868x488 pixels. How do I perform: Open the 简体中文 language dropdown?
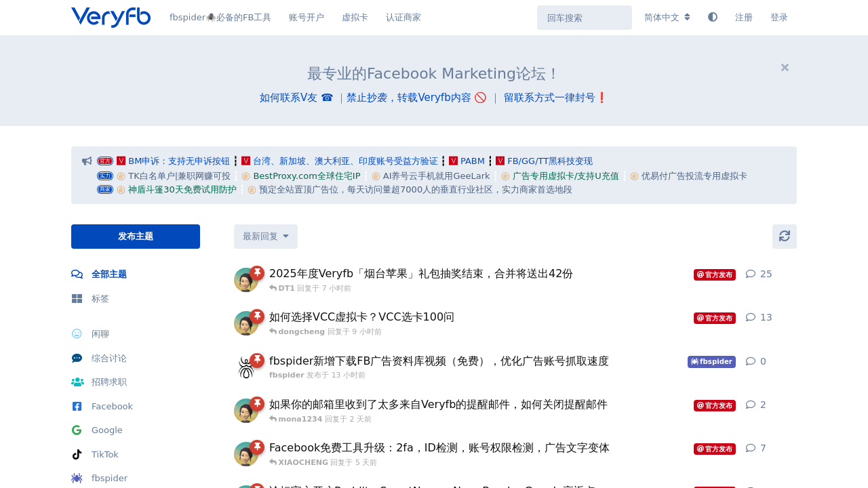pos(667,17)
